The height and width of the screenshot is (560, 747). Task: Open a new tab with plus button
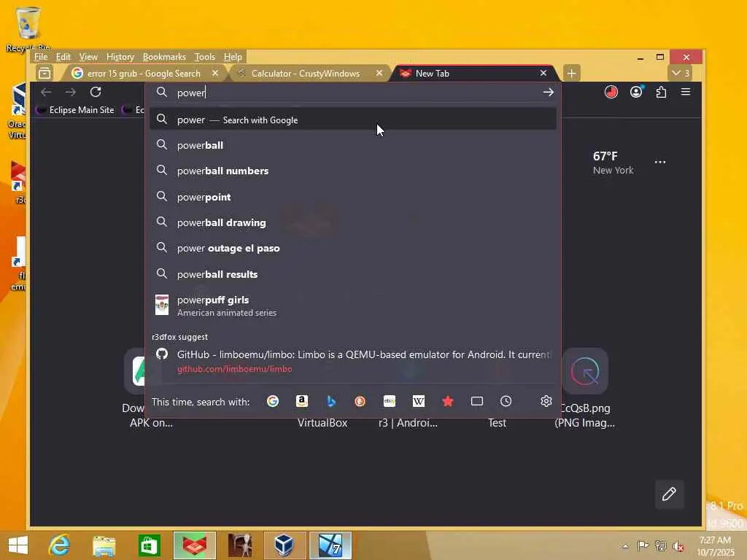(572, 74)
